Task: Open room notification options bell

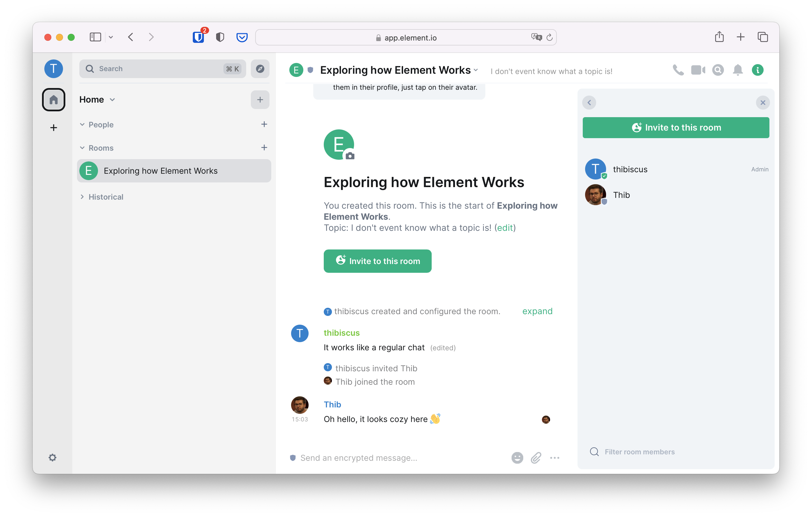Action: [737, 70]
